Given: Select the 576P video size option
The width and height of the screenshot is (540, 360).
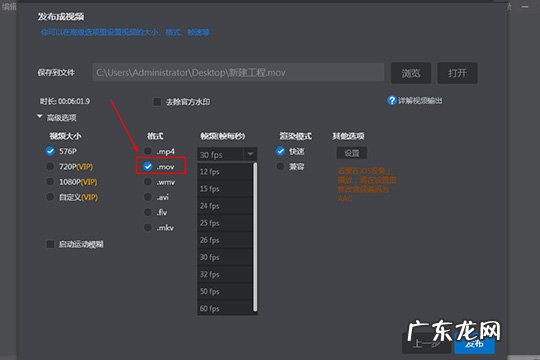Looking at the screenshot, I should point(50,151).
